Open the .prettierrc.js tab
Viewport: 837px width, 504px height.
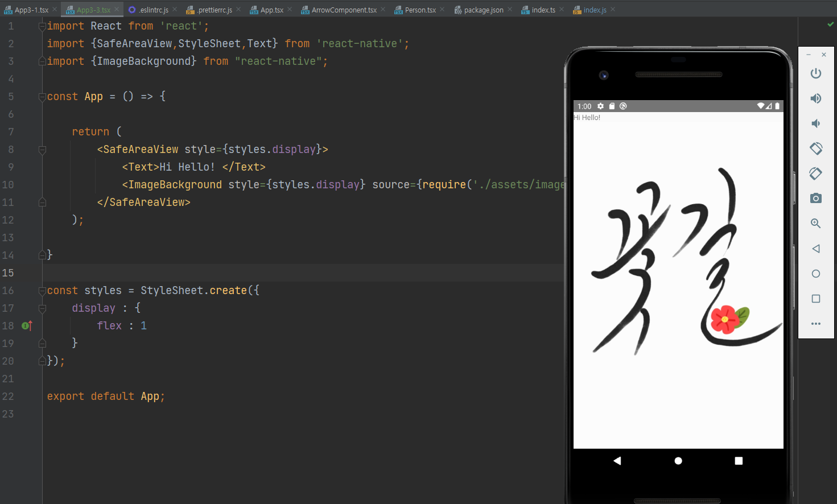tap(215, 10)
